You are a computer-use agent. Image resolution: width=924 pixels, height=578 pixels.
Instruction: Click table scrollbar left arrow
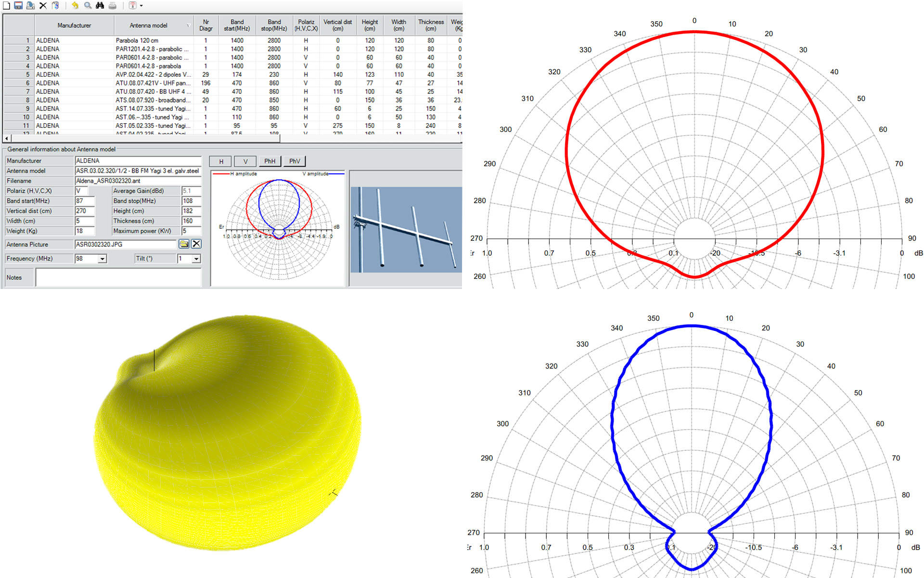pyautogui.click(x=6, y=138)
